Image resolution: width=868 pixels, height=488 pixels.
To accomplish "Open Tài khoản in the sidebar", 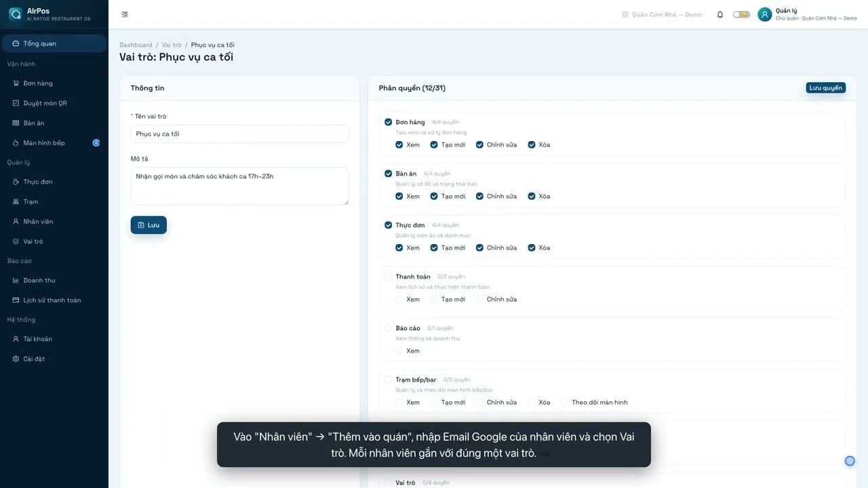I will coord(54,339).
